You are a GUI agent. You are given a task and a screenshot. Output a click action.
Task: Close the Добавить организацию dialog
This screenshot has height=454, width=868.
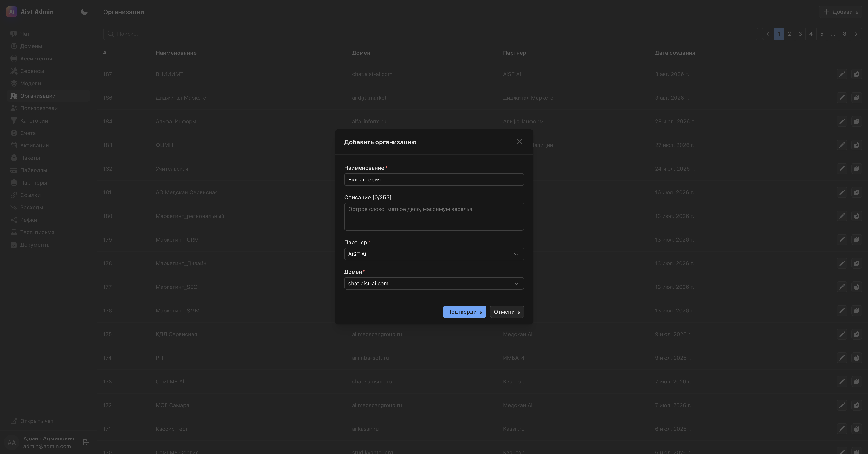(x=519, y=142)
